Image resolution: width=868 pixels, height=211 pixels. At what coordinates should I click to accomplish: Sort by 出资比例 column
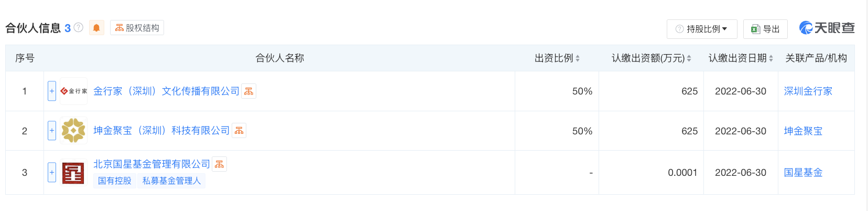point(578,58)
